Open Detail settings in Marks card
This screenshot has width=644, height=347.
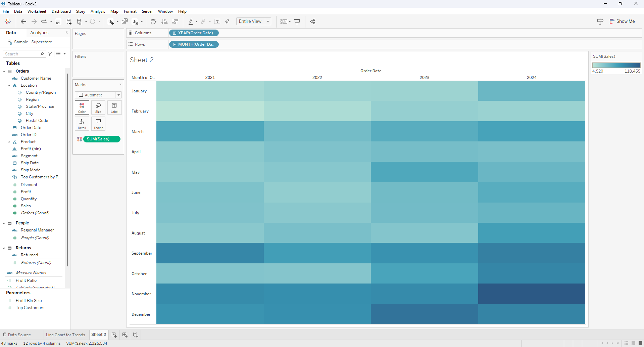click(82, 124)
